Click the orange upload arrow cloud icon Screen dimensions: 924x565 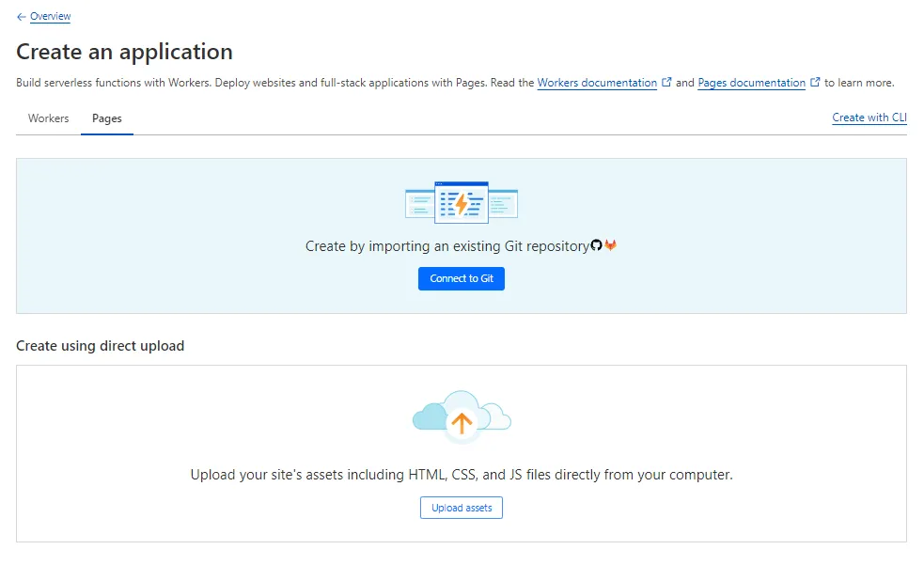461,422
